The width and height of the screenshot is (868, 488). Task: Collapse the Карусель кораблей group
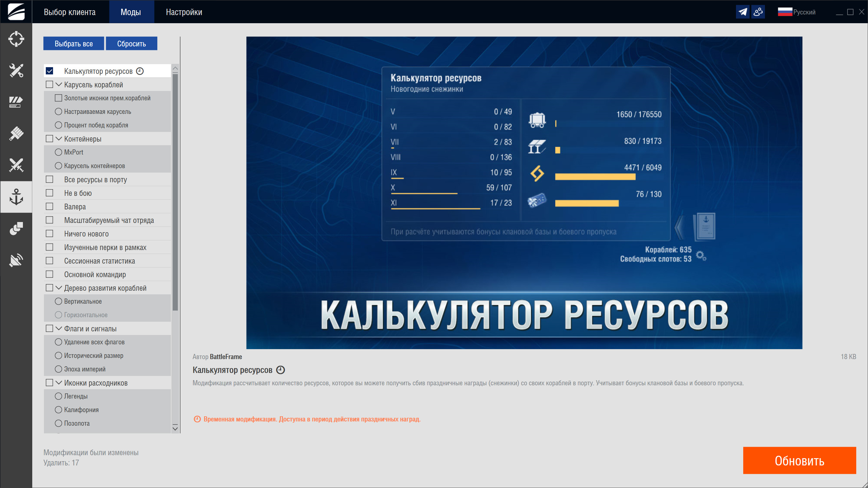tap(59, 85)
